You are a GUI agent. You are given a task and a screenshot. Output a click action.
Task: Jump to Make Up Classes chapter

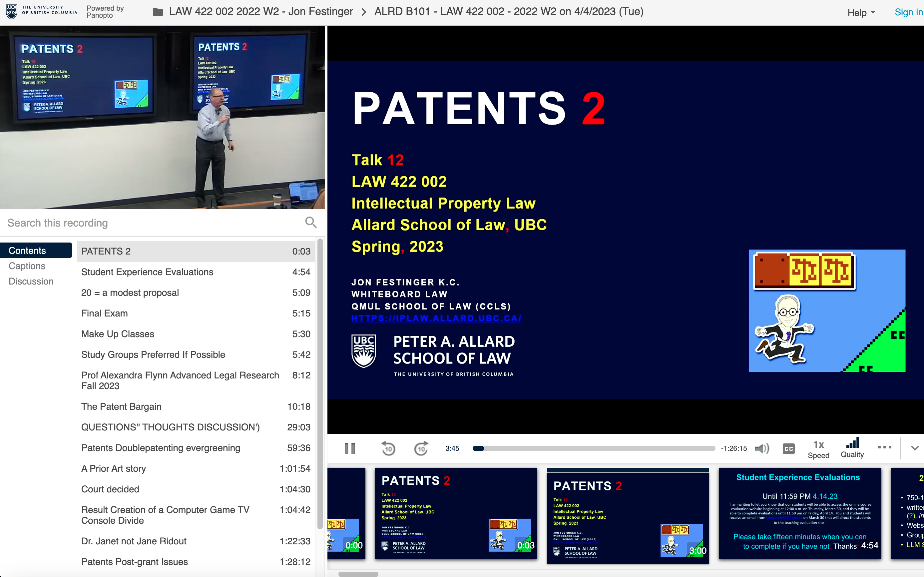pyautogui.click(x=196, y=334)
